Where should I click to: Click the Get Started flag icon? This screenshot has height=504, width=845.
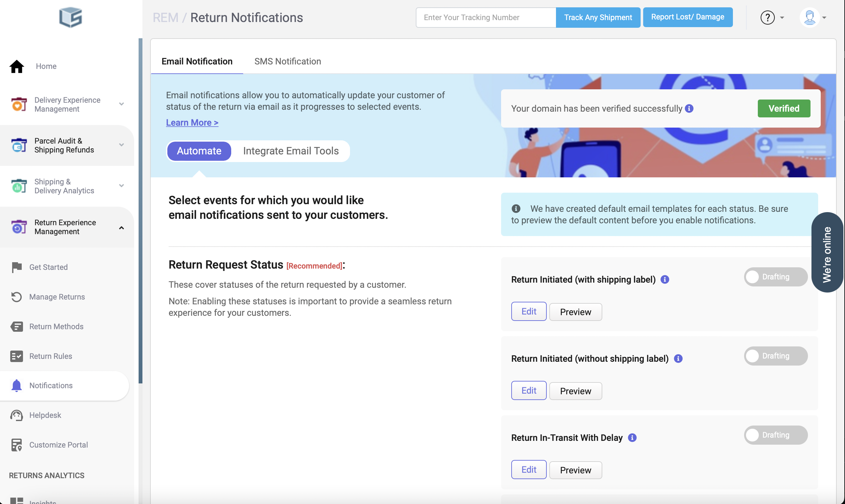tap(16, 267)
